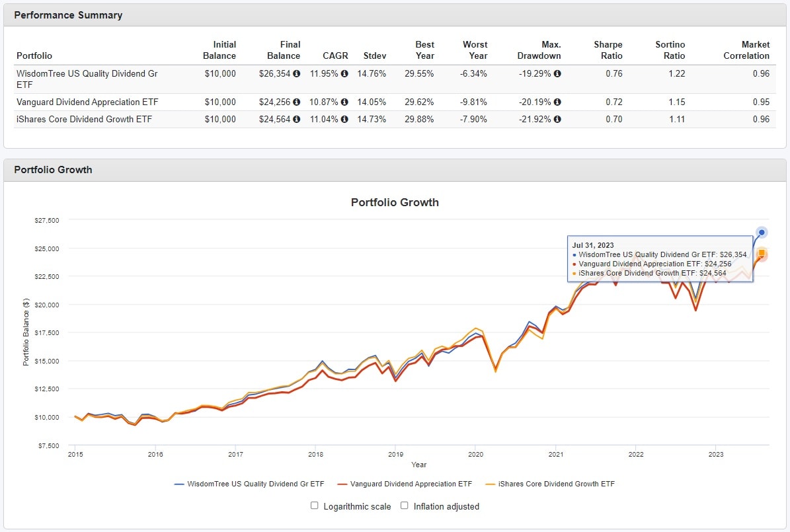Show info for -20.19% max drawdown
This screenshot has width=790, height=532.
(x=557, y=102)
